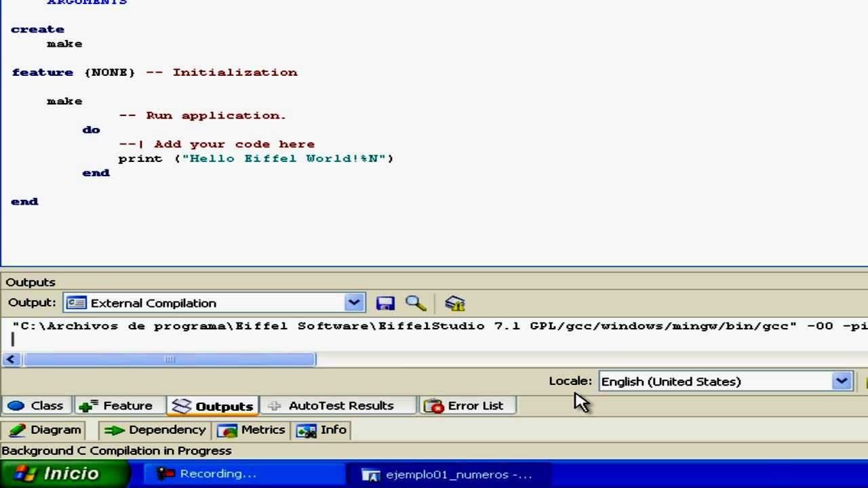Open the Locale combo box
The height and width of the screenshot is (488, 868).
click(726, 382)
